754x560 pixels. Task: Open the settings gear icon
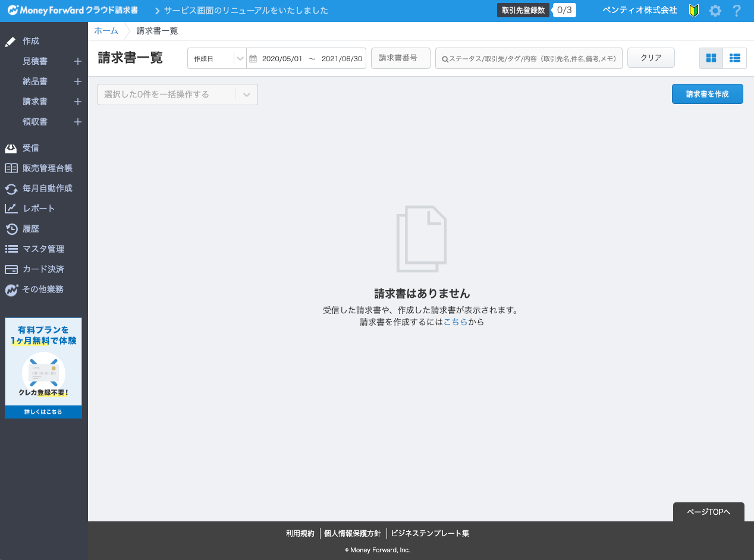point(715,11)
